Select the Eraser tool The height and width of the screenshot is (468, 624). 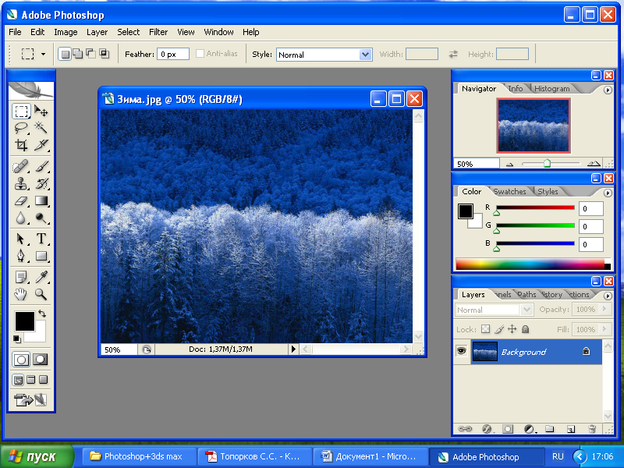pos(21,201)
